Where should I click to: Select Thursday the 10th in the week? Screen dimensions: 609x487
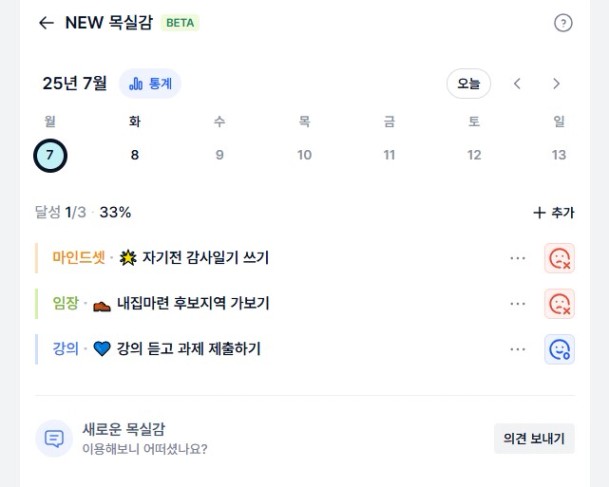click(304, 155)
